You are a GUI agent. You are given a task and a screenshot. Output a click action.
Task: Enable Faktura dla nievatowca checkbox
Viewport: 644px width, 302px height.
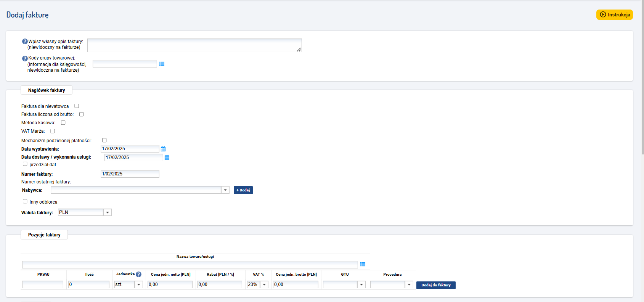pos(77,106)
